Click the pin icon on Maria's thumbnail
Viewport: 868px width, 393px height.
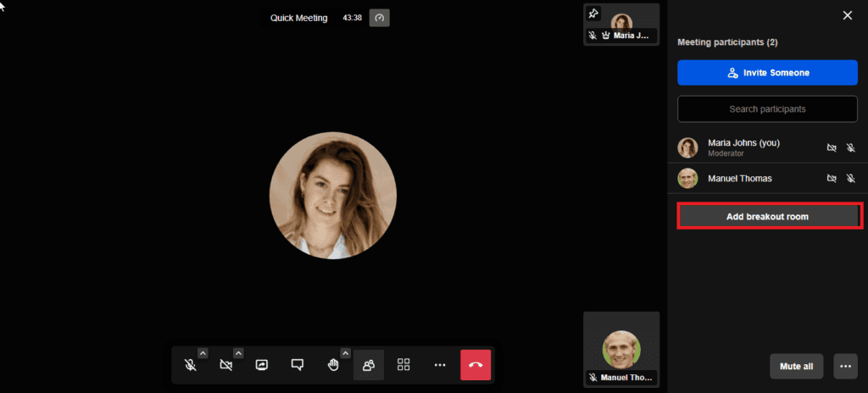coord(593,14)
